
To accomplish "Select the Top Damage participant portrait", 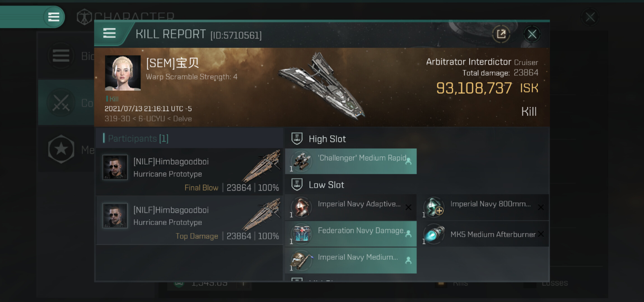I will pyautogui.click(x=115, y=216).
